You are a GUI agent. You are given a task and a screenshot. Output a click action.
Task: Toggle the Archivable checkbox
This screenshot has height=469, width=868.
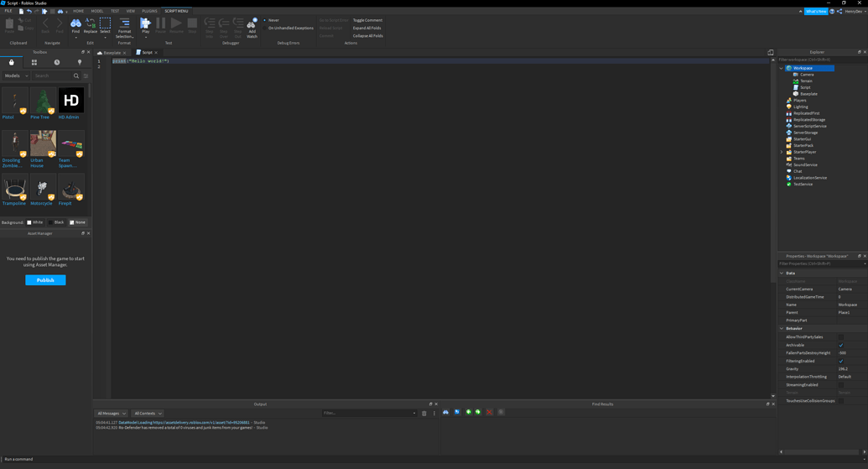[x=841, y=345]
